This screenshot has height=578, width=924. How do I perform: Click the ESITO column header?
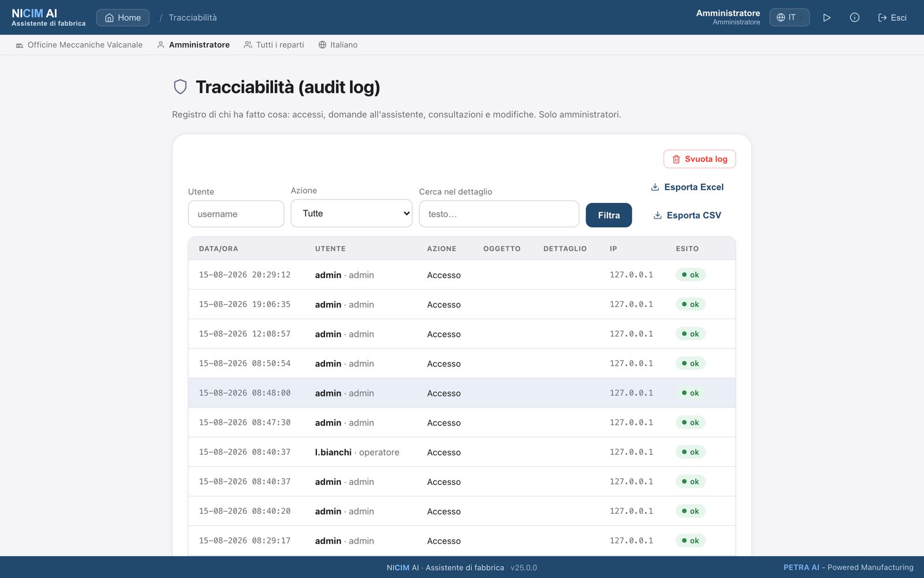tap(687, 249)
